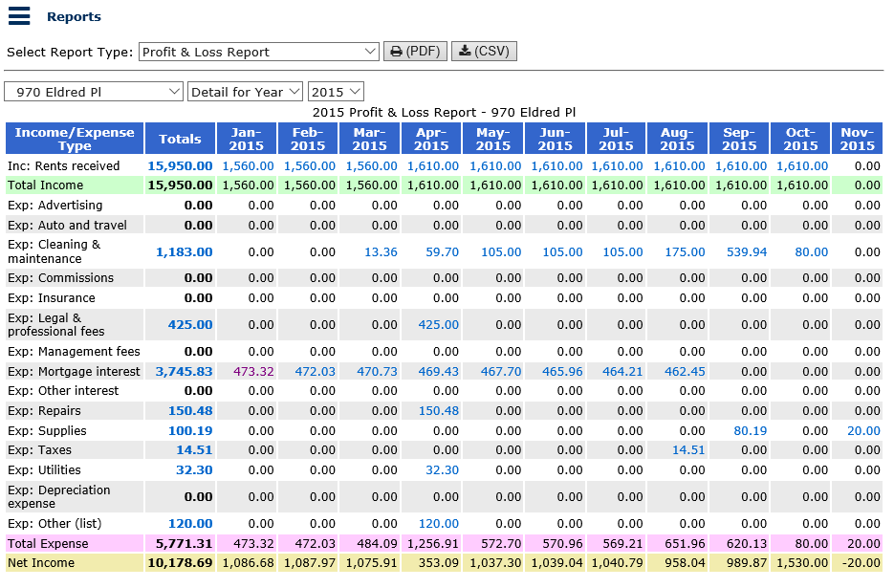View the April legal fees 425.00 entry
Screen dimensions: 894x588
[x=438, y=325]
